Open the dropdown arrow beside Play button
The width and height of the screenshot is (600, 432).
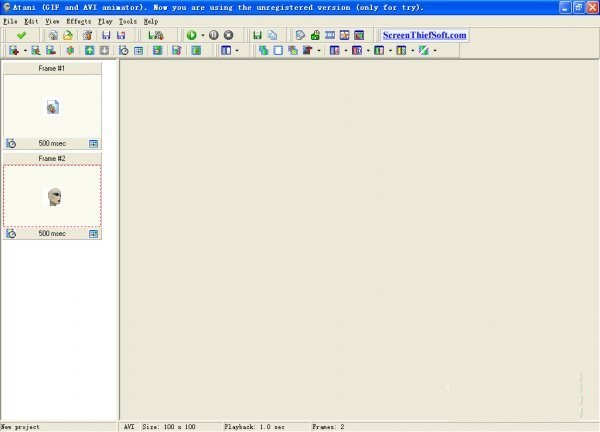click(x=202, y=35)
